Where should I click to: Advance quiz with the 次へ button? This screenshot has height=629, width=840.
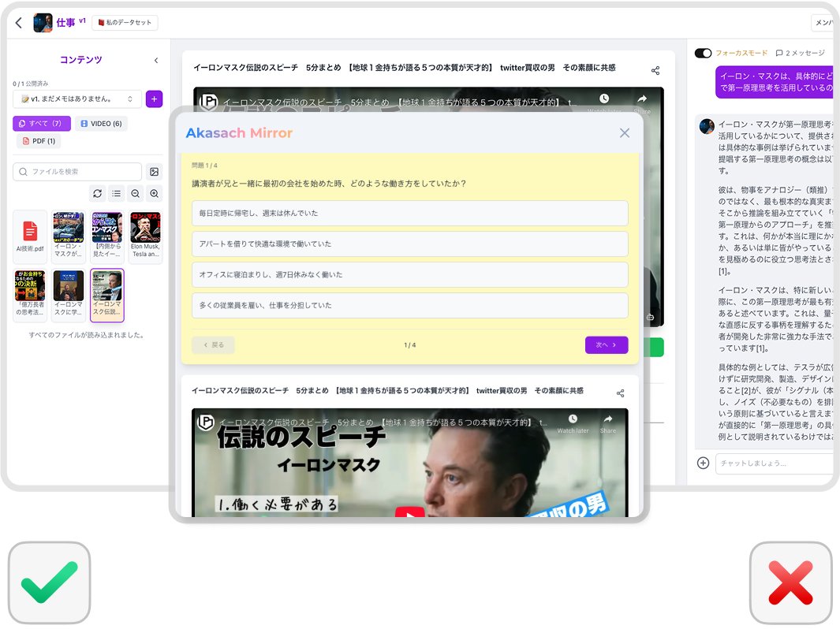click(x=607, y=344)
